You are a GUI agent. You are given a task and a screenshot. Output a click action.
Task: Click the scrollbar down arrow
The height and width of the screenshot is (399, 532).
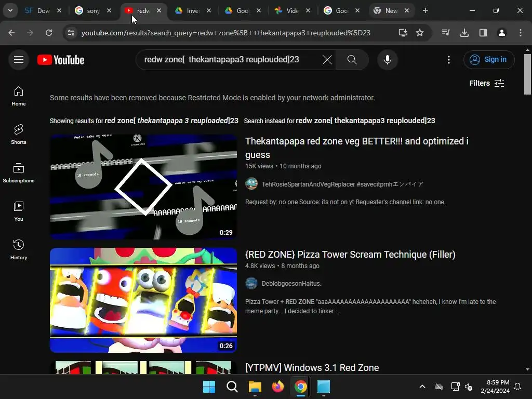pyautogui.click(x=527, y=369)
